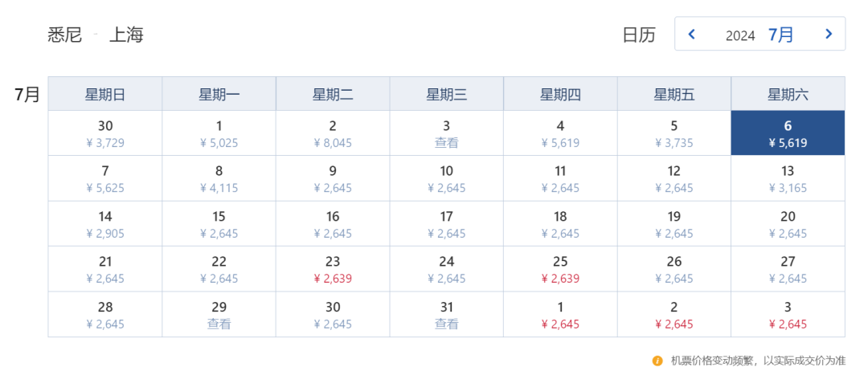
Task: Click 查看 link on July 29
Action: click(219, 324)
